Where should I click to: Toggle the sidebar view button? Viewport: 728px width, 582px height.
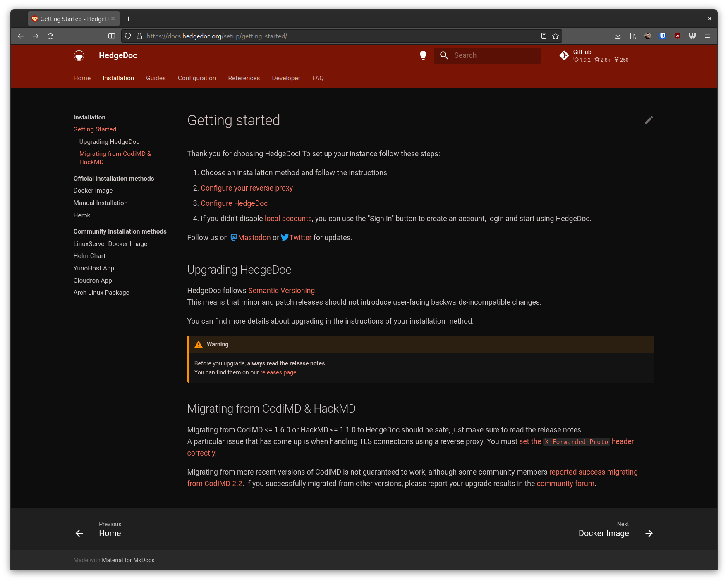(x=112, y=36)
